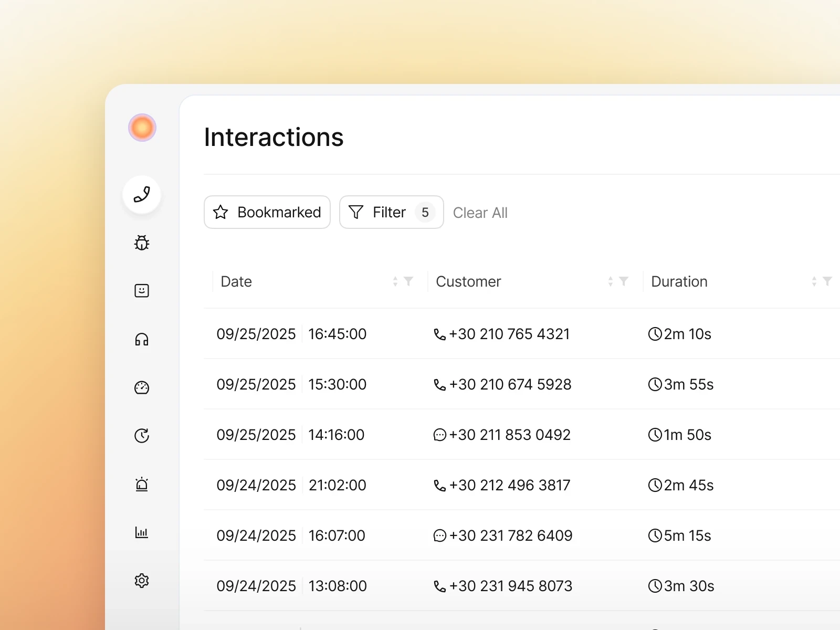Open the headphones sidebar icon

142,339
